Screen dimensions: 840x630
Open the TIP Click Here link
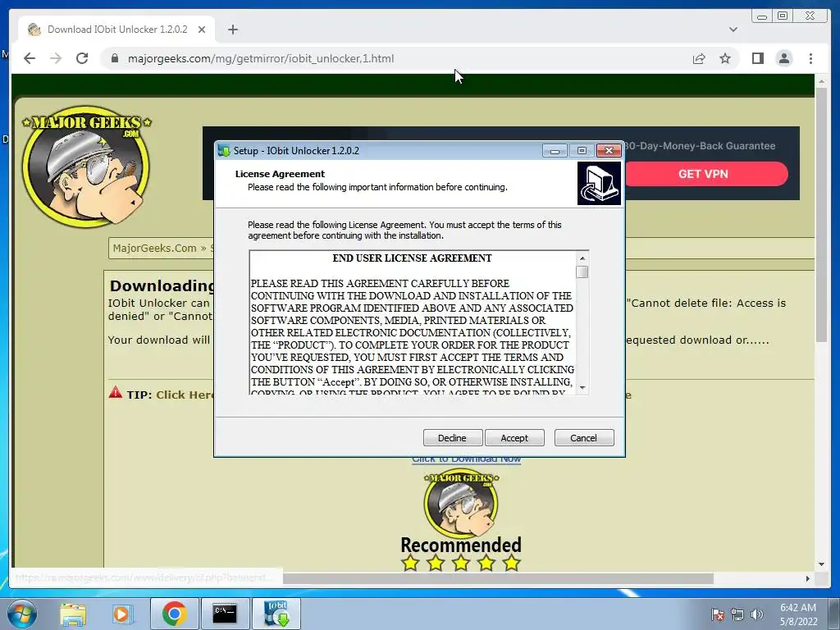(x=185, y=395)
